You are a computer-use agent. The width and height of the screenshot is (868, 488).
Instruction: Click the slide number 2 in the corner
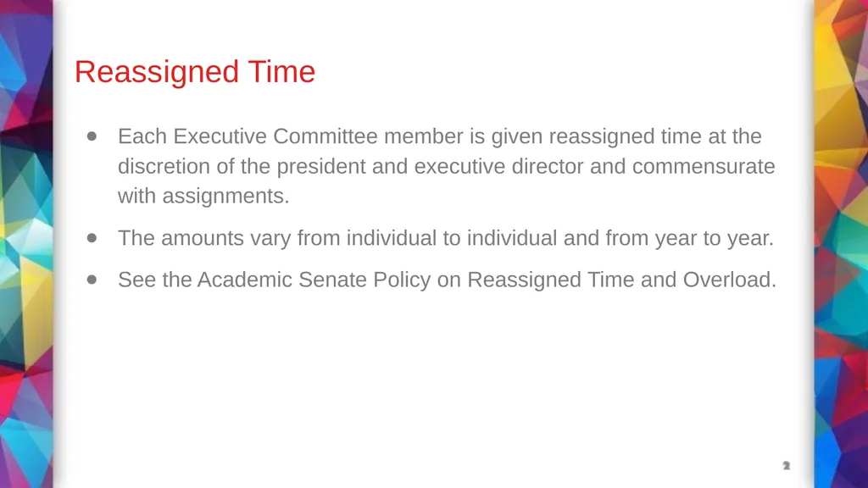coord(786,466)
